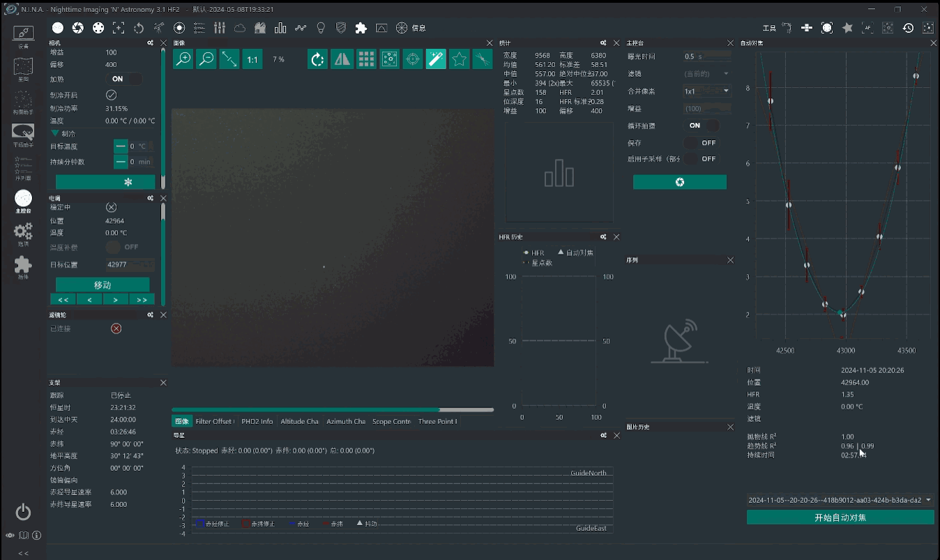Collapse the 制冷 cooling section triangle
Viewport: 940px width, 560px height.
click(54, 133)
